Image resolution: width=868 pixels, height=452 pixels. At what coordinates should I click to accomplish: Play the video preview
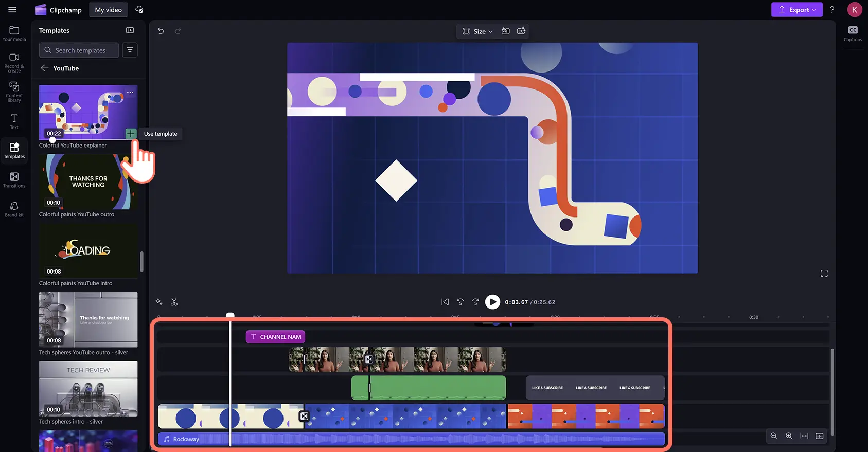click(x=492, y=302)
